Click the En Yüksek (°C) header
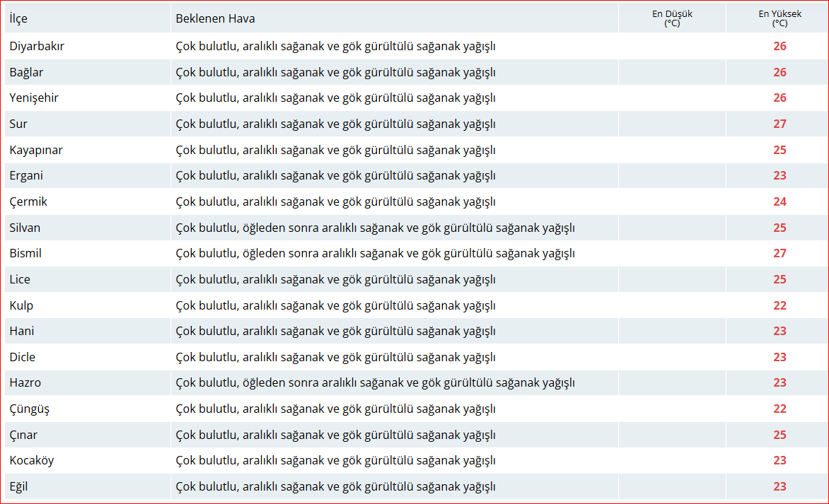This screenshot has height=504, width=829. [779, 18]
